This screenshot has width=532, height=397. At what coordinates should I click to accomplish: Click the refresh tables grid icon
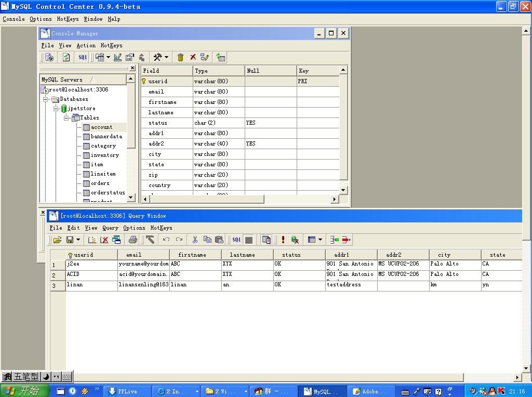221,57
